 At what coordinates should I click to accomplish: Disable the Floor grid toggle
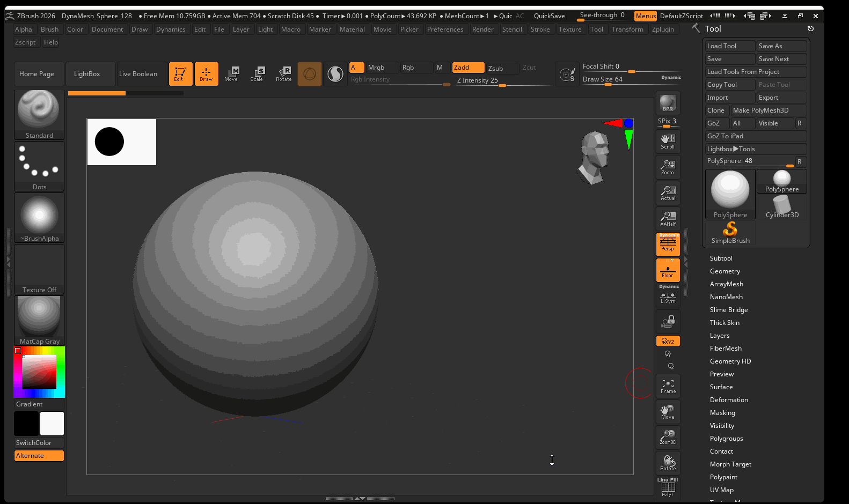(668, 270)
